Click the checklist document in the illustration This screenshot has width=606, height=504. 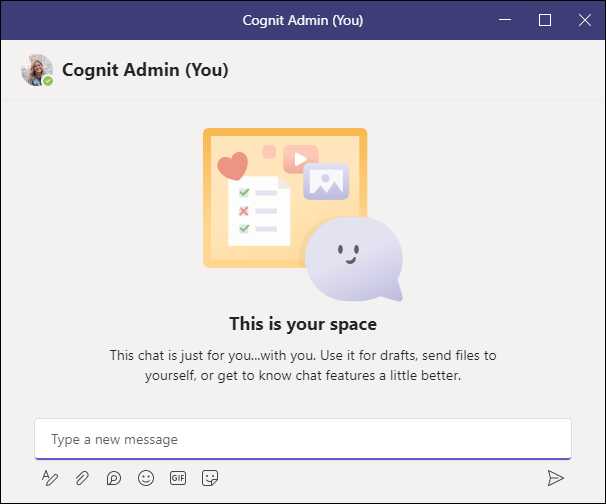click(x=256, y=210)
